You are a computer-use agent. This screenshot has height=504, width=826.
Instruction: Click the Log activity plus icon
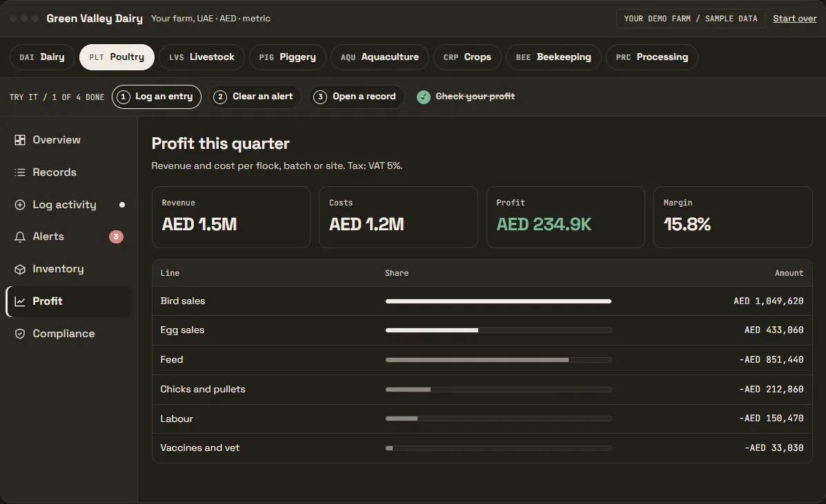20,205
